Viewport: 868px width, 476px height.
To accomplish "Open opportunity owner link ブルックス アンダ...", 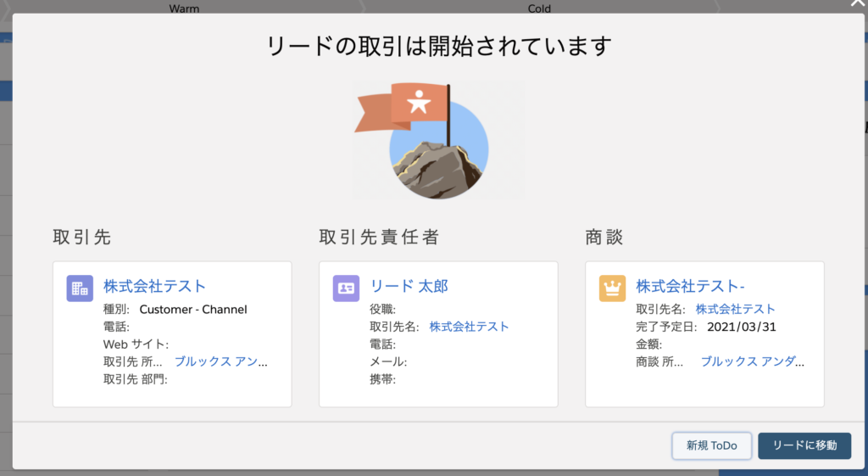I will coord(753,361).
